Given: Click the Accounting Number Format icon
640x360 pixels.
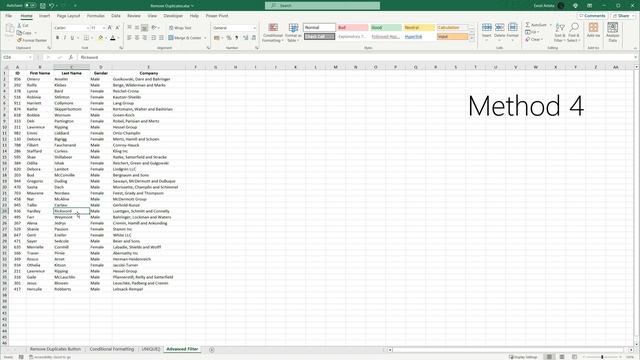Looking at the screenshot, I should [217, 38].
